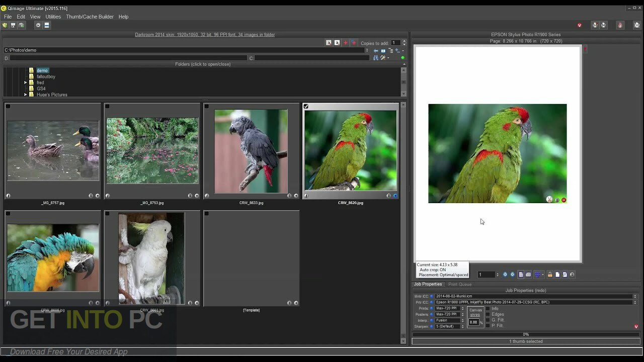This screenshot has width=644, height=362.
Task: Switch to the Print Queue tab
Action: [x=460, y=285]
